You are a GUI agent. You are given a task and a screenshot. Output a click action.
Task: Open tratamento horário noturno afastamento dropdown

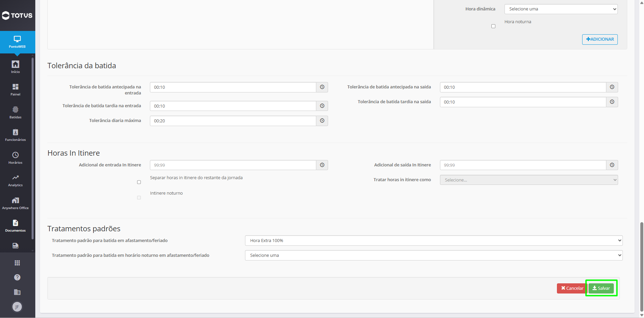pos(434,255)
